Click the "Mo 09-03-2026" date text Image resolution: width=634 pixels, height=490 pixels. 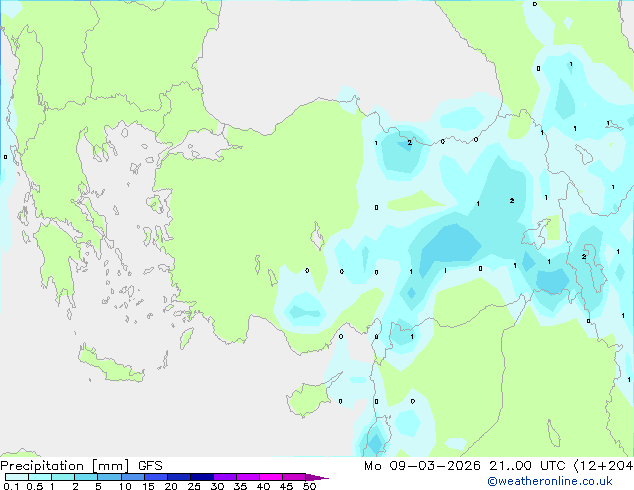coord(422,466)
